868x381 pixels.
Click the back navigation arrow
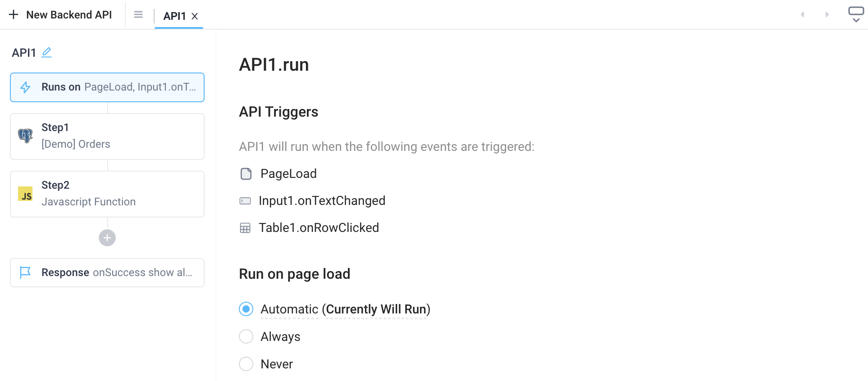[x=802, y=14]
